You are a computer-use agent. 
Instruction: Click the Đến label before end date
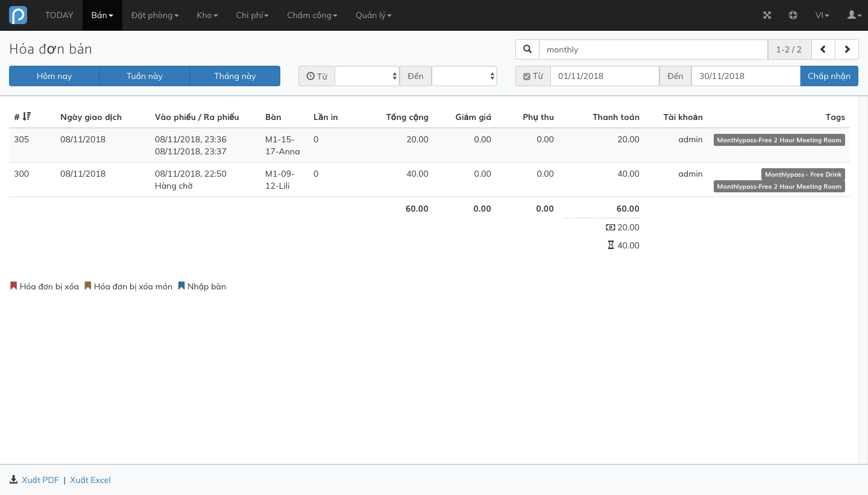(675, 76)
